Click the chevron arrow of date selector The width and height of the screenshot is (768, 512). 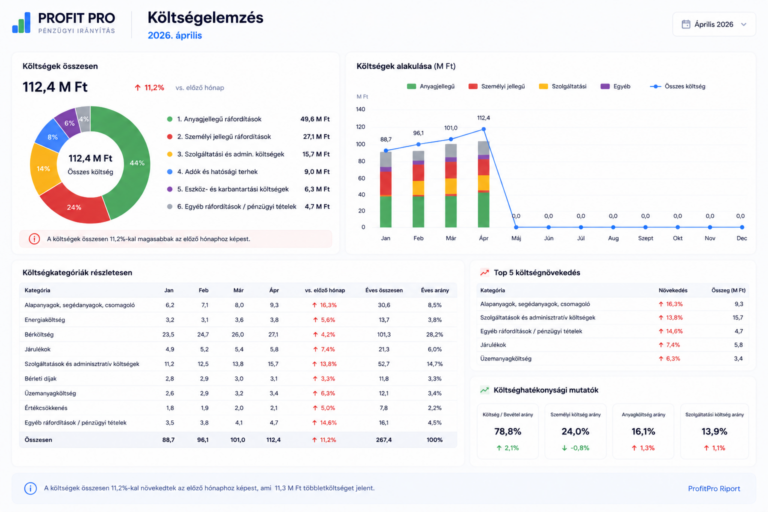744,24
